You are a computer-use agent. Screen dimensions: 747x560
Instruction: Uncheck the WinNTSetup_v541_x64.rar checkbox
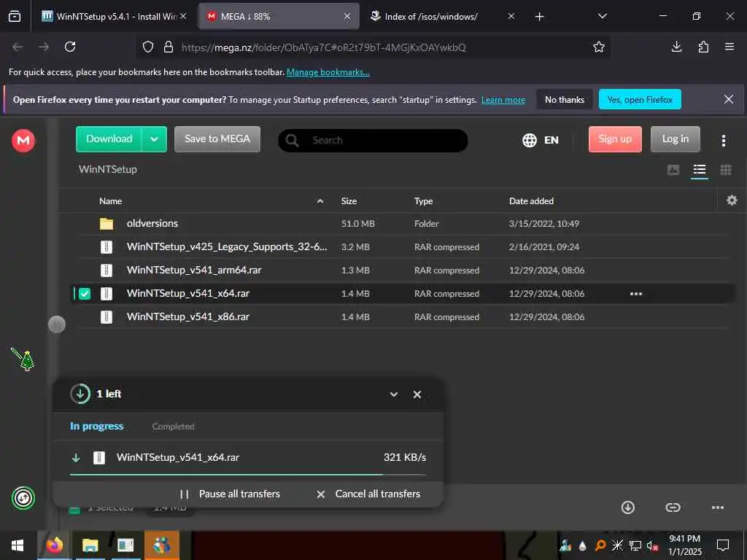pyautogui.click(x=85, y=294)
